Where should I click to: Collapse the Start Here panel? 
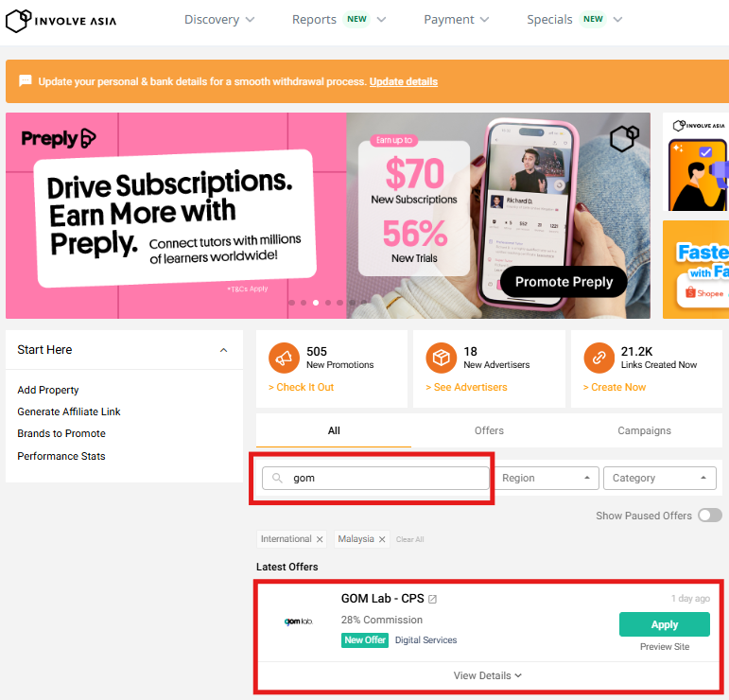click(224, 350)
